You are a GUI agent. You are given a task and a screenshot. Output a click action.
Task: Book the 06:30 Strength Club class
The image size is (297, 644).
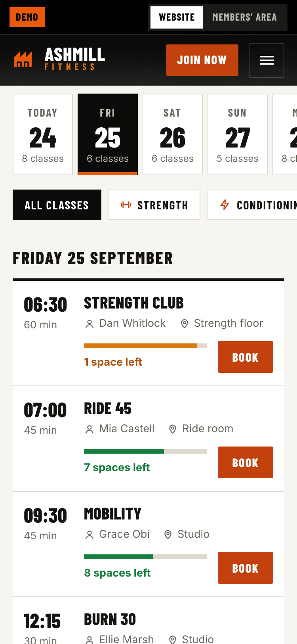[x=246, y=357]
